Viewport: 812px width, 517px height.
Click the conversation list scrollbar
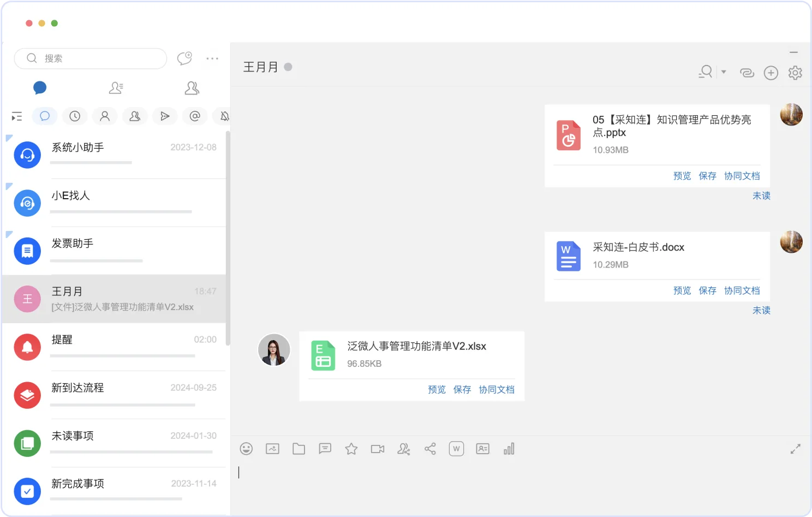coord(228,237)
